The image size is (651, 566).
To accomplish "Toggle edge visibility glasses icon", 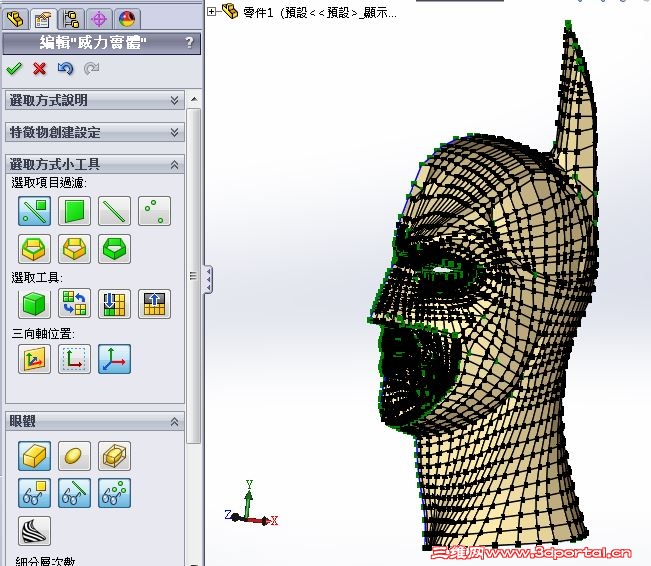I will 74,493.
